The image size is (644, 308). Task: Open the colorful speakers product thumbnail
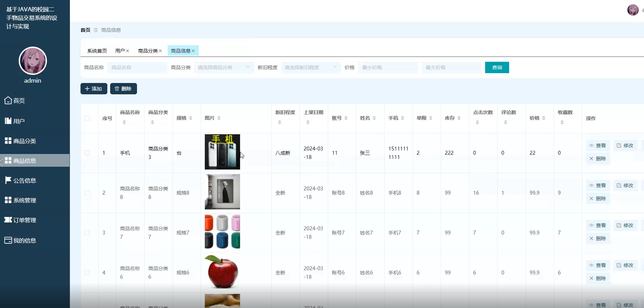pyautogui.click(x=222, y=232)
